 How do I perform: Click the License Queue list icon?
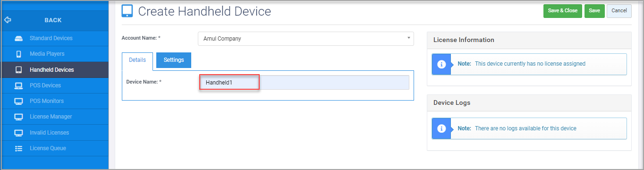[19, 148]
